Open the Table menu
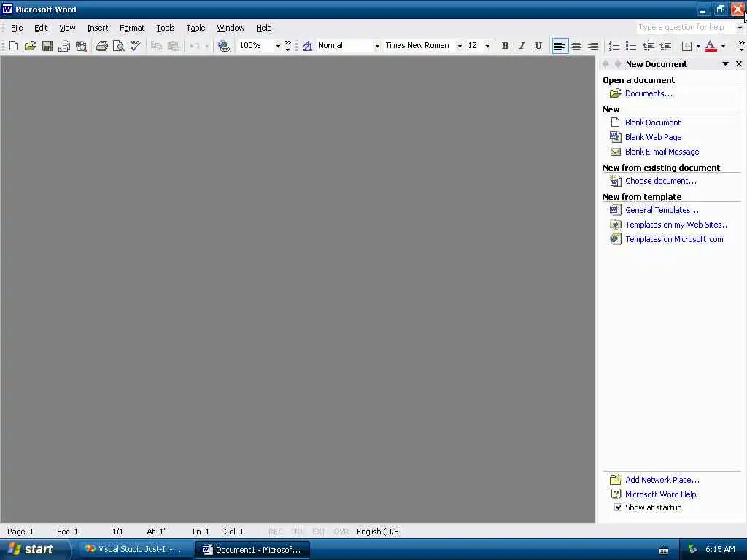The image size is (747, 560). (196, 28)
